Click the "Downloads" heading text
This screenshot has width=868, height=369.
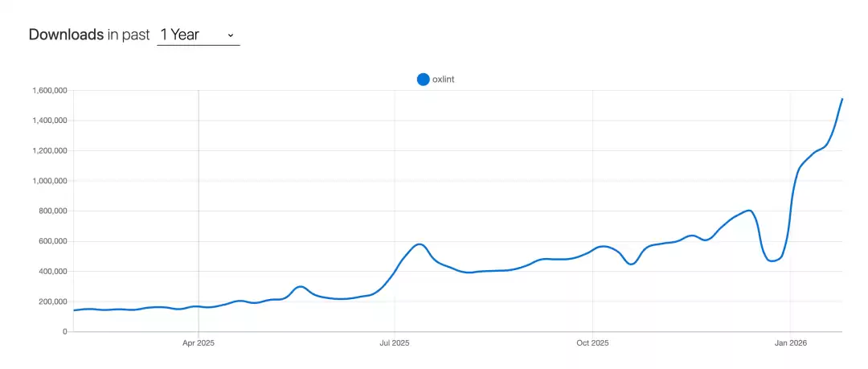(x=66, y=35)
